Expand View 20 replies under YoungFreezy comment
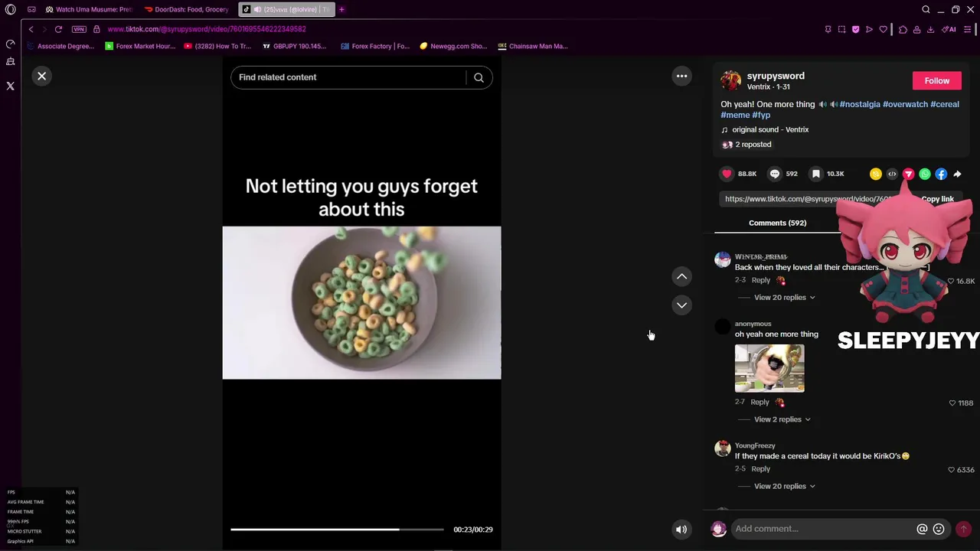This screenshot has width=980, height=551. tap(784, 486)
